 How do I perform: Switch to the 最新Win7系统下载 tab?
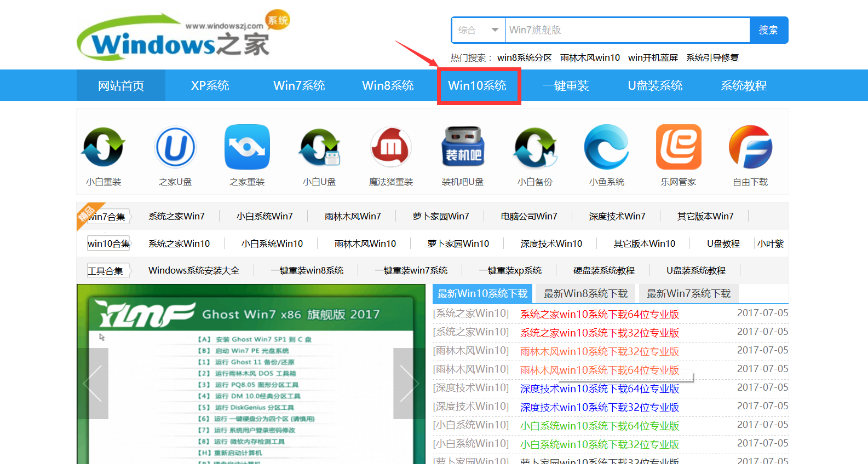point(688,294)
